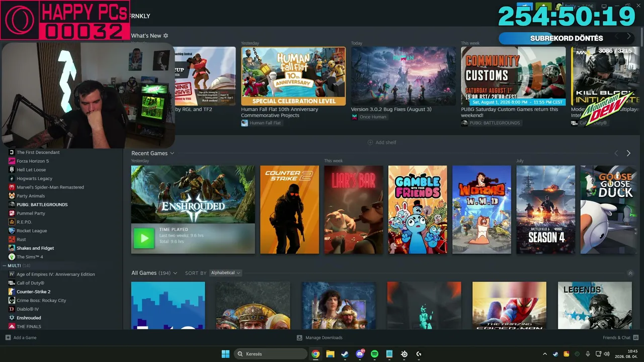Select Battlefield 6 Season 4 cover

(546, 210)
